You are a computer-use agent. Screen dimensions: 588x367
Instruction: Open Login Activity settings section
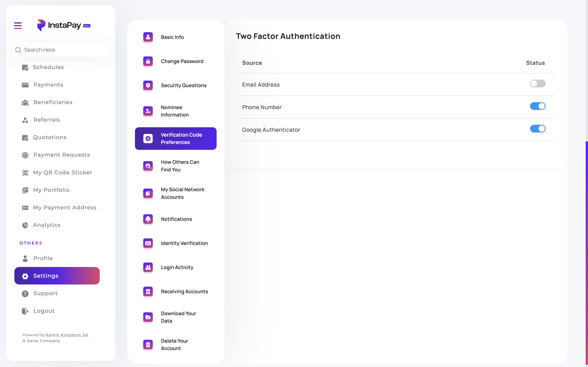[x=177, y=267]
